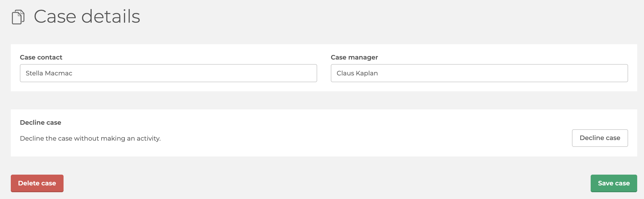Screen dimensions: 644x199
Task: Click the documents icon beside Case details
Action: pyautogui.click(x=18, y=17)
